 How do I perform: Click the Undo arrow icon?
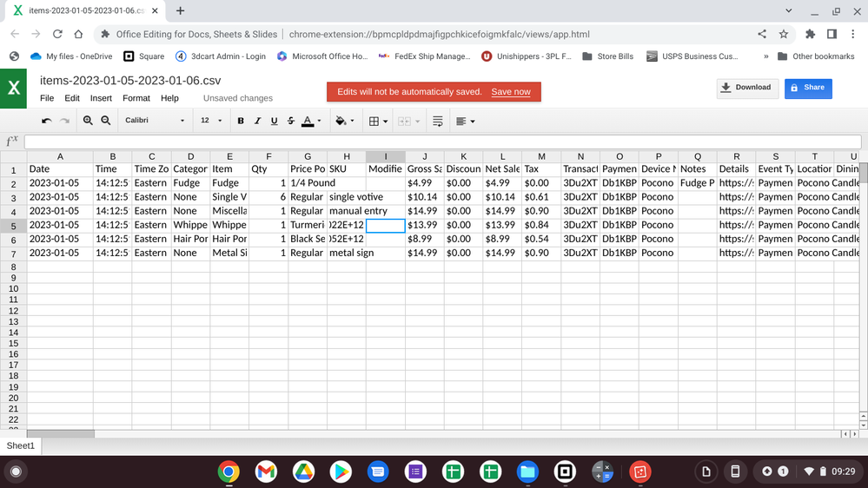(x=47, y=121)
